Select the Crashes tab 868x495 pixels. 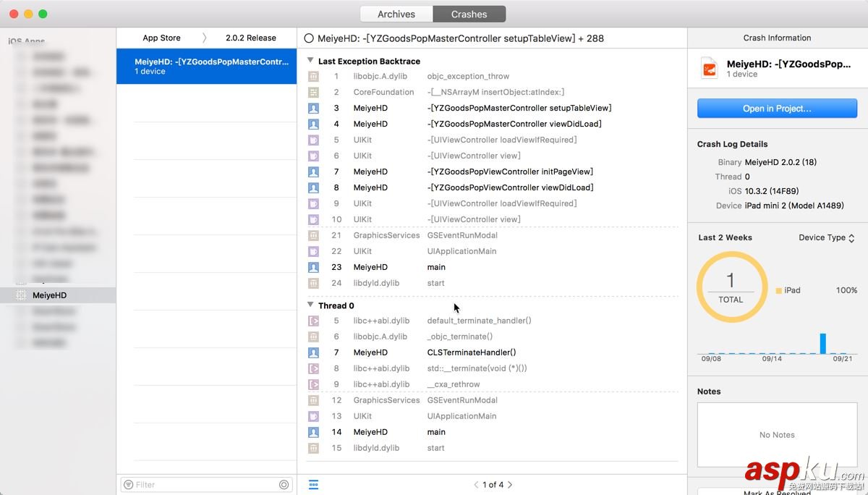[x=469, y=13]
